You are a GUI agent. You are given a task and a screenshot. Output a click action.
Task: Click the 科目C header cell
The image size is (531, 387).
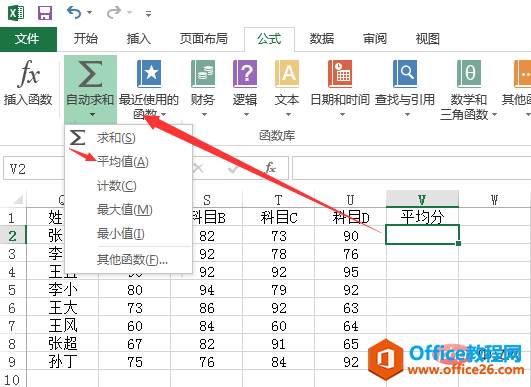click(x=278, y=217)
